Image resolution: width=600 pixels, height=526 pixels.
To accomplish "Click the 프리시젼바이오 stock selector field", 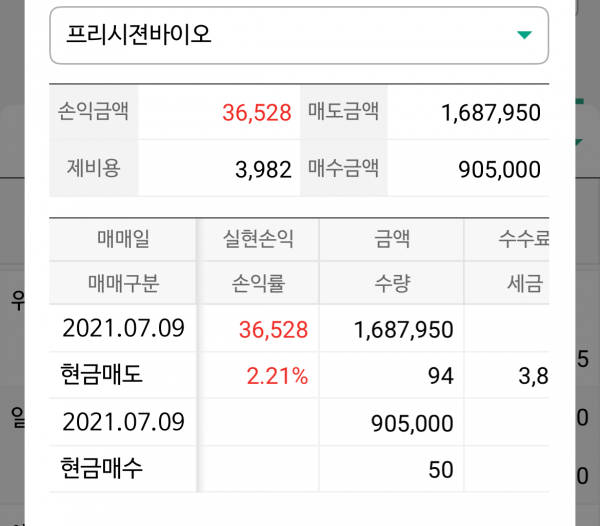I will tap(280, 36).
